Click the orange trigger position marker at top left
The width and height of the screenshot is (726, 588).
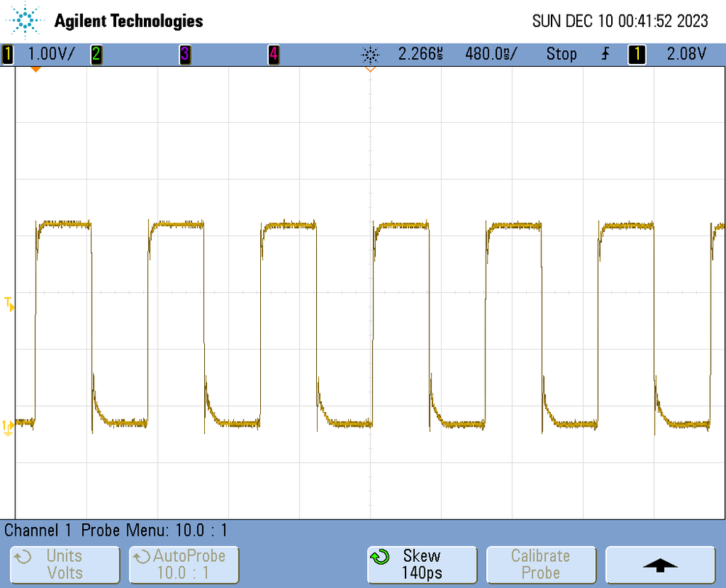[36, 70]
